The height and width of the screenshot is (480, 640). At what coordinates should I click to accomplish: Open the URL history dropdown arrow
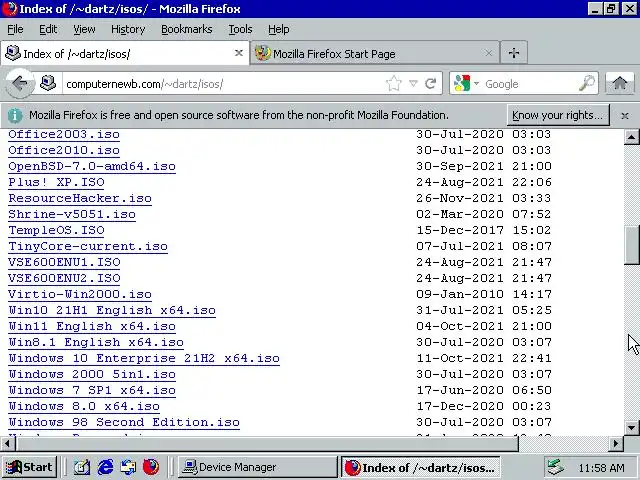click(x=413, y=84)
